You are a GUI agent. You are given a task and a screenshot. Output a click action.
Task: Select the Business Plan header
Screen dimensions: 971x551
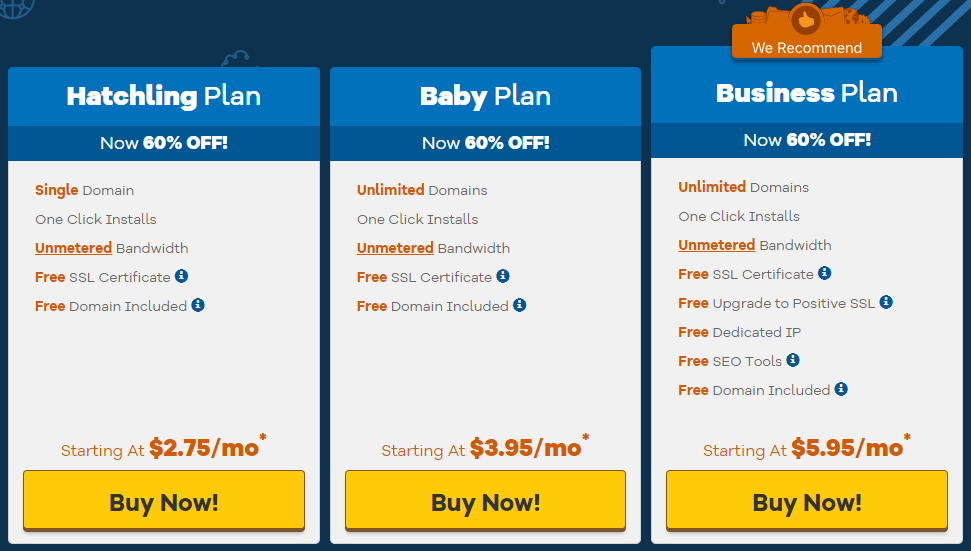tap(807, 93)
